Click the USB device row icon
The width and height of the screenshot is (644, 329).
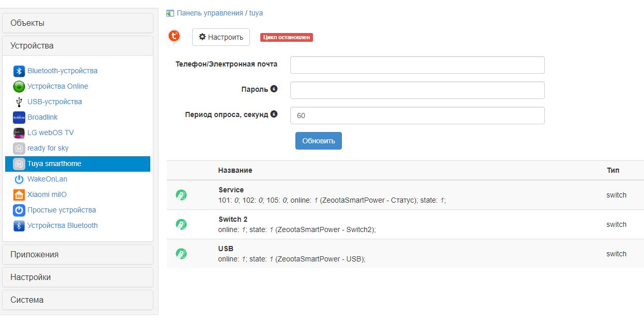click(181, 254)
